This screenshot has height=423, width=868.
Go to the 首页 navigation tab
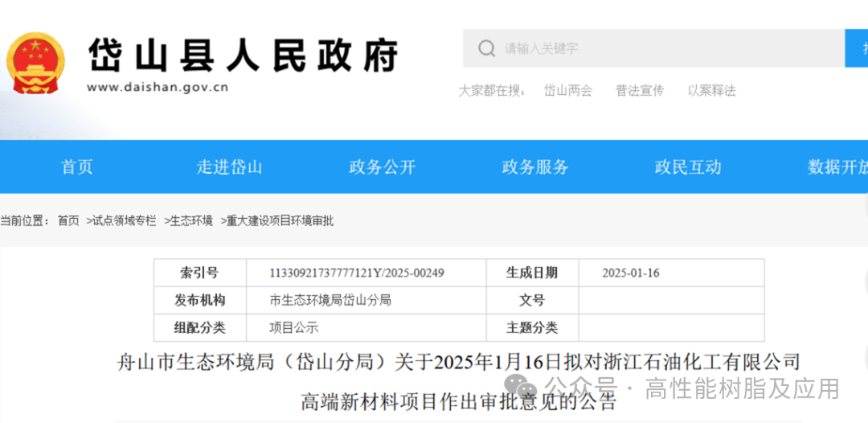coord(77,166)
